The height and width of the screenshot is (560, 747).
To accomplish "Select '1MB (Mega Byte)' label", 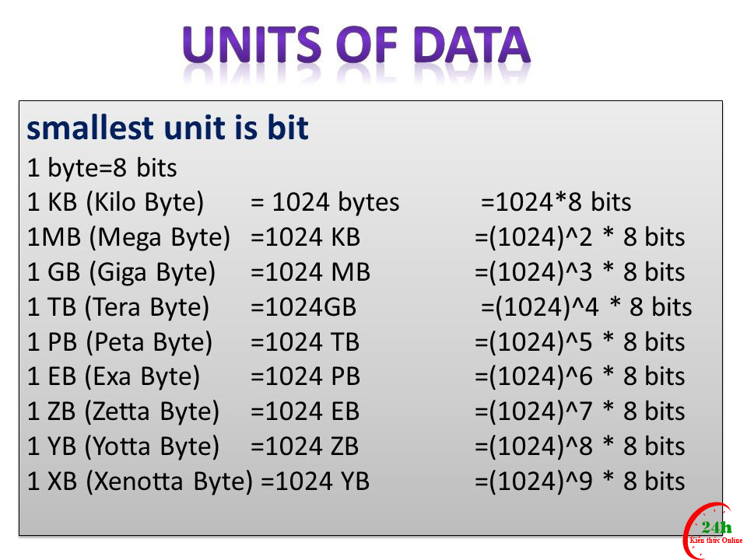I will click(x=128, y=238).
